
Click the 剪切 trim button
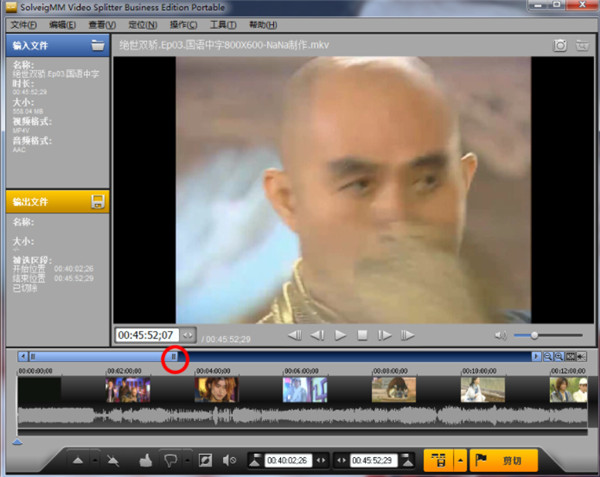(x=504, y=460)
